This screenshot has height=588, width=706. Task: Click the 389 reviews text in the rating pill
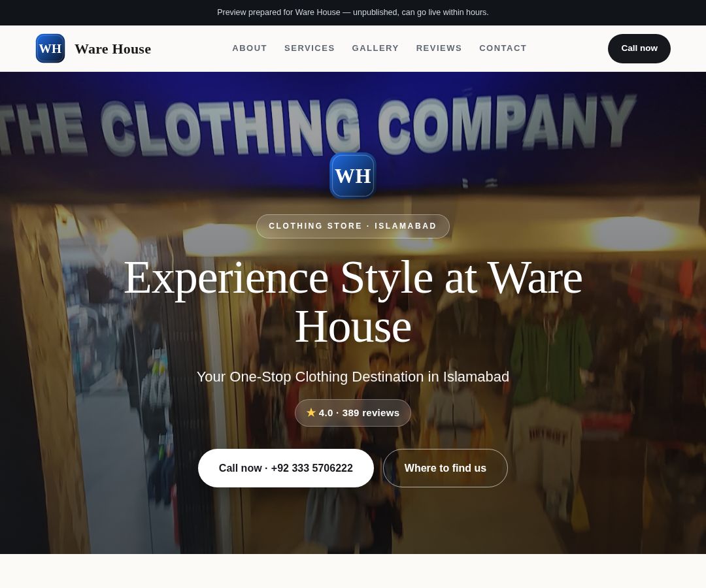tap(371, 413)
